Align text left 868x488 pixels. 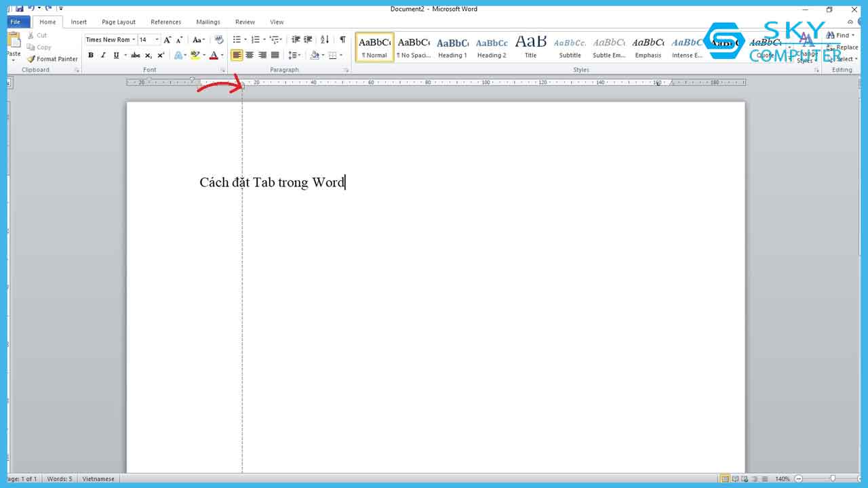click(x=237, y=56)
